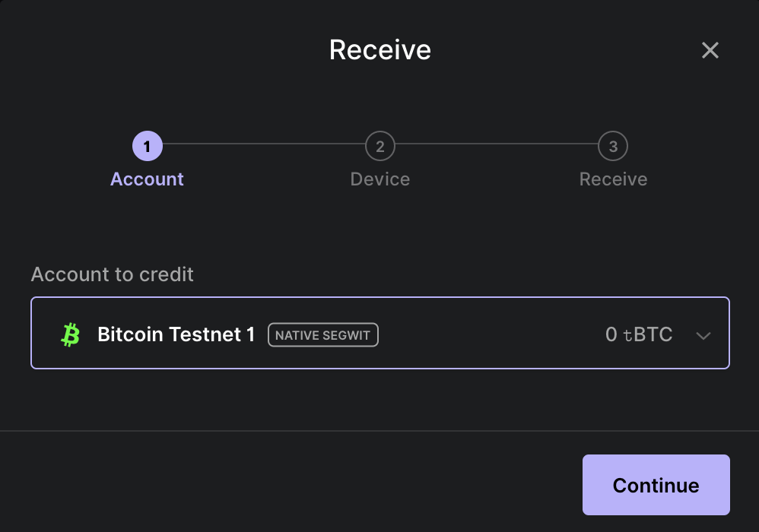The height and width of the screenshot is (532, 759).
Task: Dismiss the Receive modal with the X
Action: pyautogui.click(x=710, y=49)
